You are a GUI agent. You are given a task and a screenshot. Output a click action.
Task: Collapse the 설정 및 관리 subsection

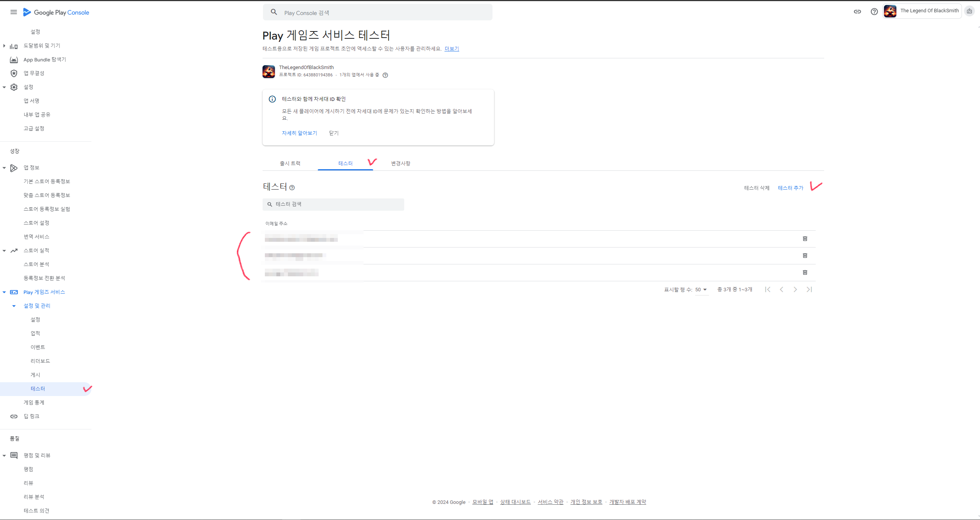tap(14, 306)
